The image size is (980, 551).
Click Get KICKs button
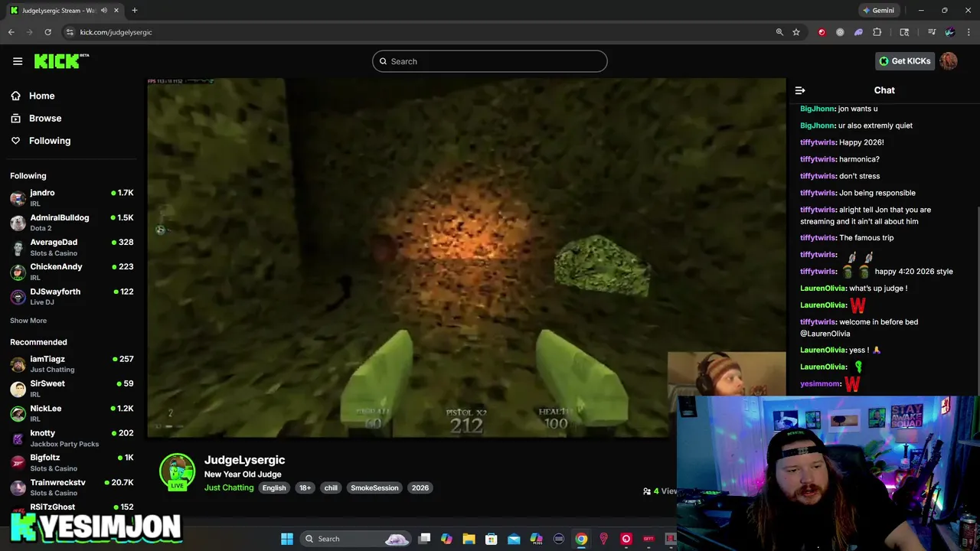point(905,61)
